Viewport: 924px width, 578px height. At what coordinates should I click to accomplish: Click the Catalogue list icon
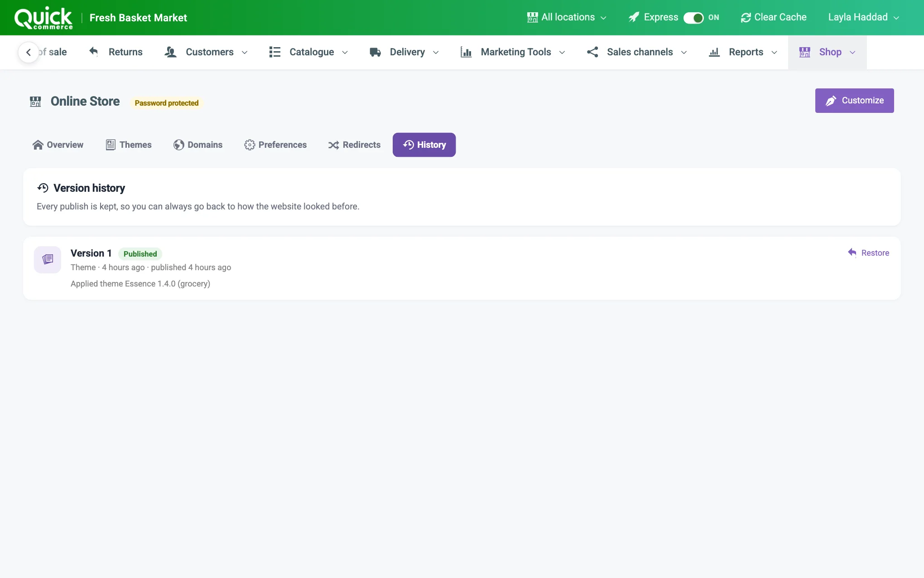coord(274,52)
